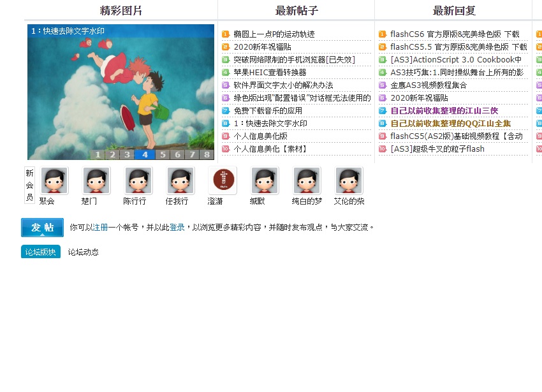
Task: Show slide 2 in the picture carousel
Action: [112, 154]
